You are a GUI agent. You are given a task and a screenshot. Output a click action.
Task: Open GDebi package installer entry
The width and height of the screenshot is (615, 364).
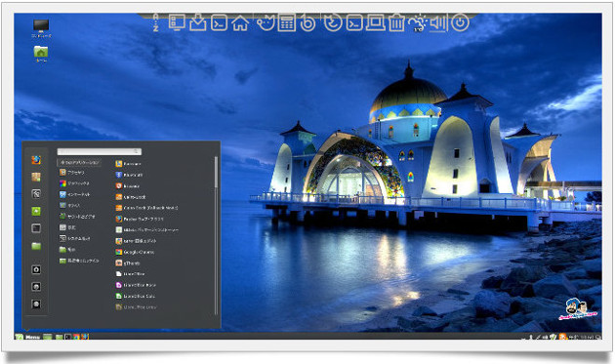tap(147, 230)
